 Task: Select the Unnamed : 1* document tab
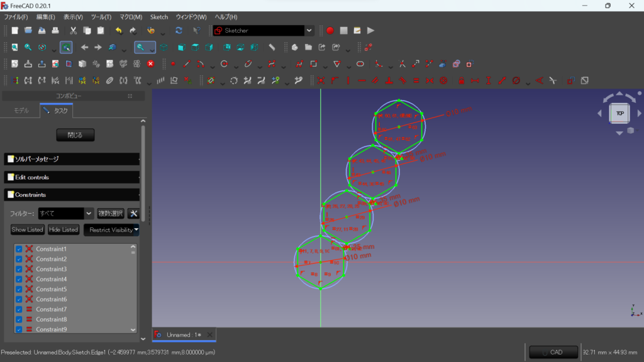184,335
